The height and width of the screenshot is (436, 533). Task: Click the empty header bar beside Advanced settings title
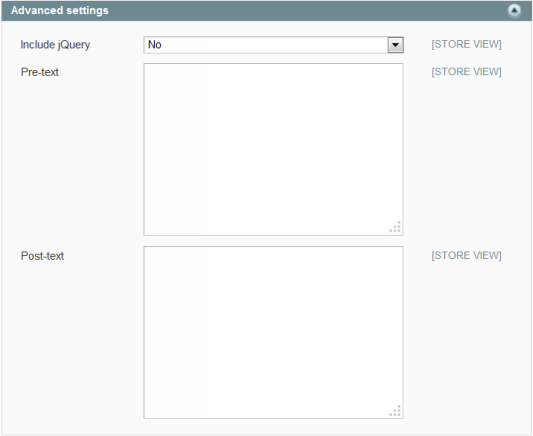pyautogui.click(x=306, y=11)
